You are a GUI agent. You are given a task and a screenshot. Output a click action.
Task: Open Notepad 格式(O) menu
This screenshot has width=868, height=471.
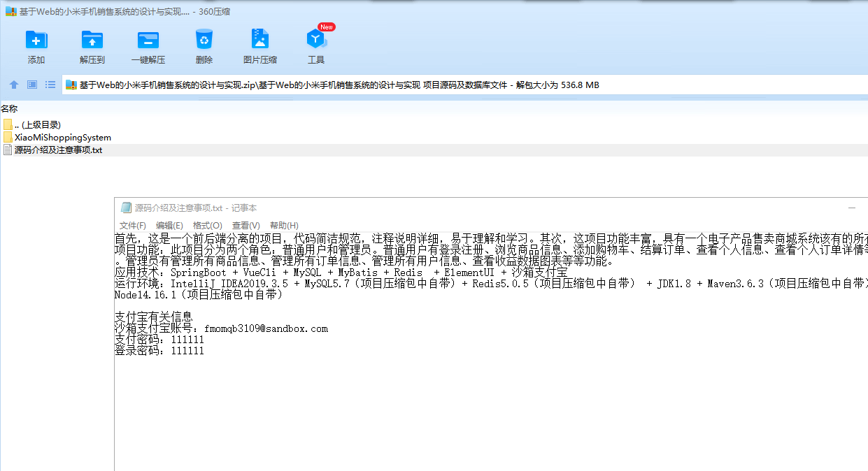(208, 226)
